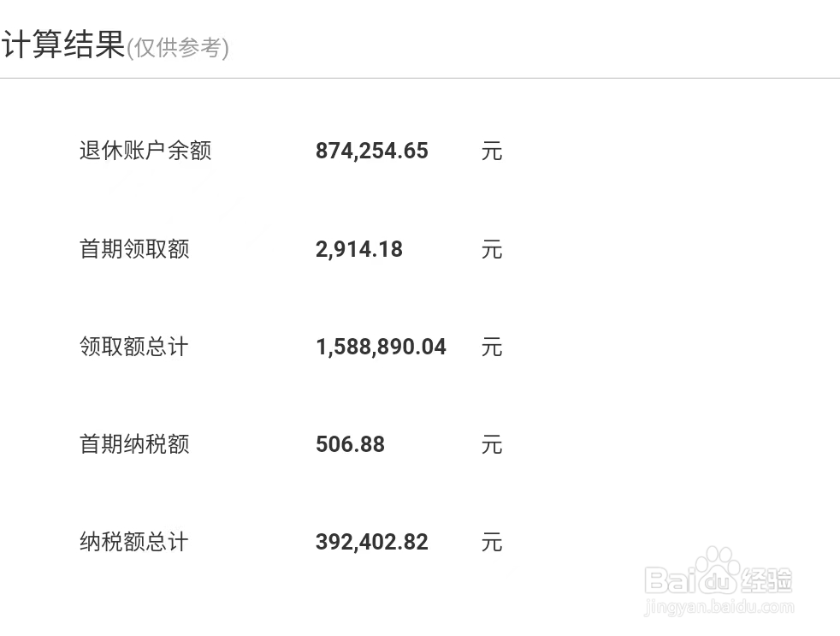Select the 首期领取额 label
This screenshot has height=636, width=840.
[x=134, y=249]
